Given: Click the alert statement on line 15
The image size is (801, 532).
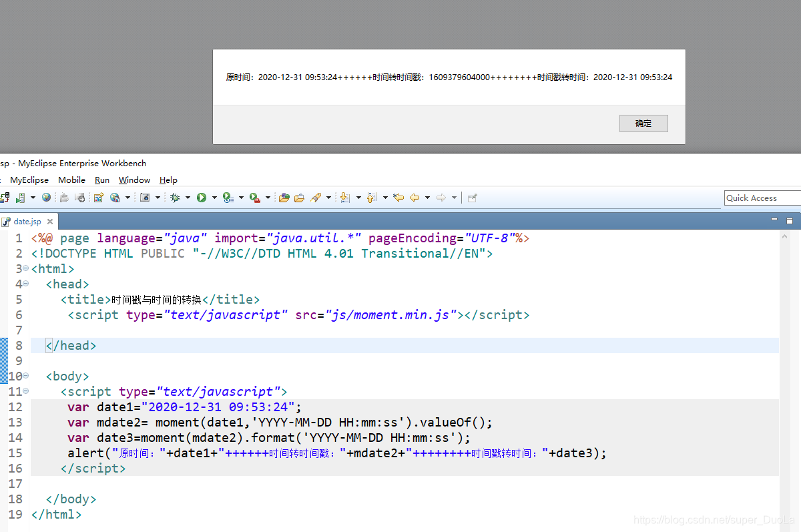Looking at the screenshot, I should pyautogui.click(x=337, y=453).
